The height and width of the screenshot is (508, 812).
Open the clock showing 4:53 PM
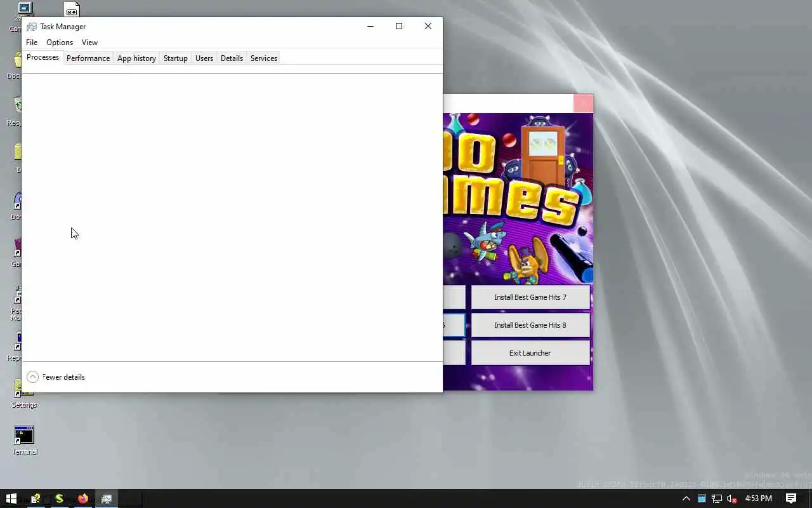point(758,498)
